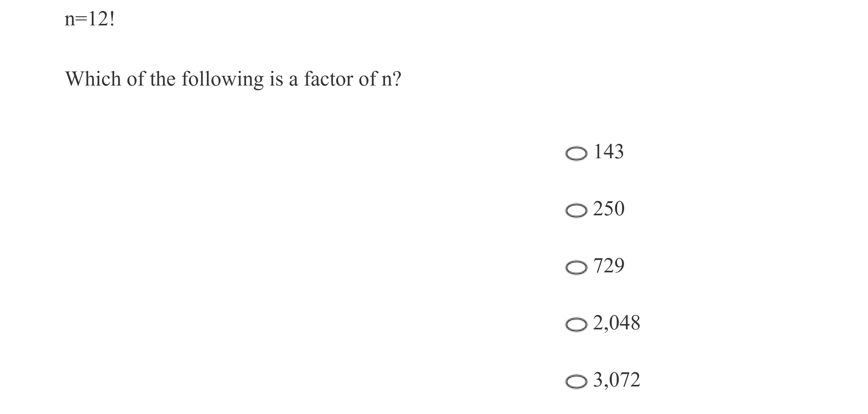
Task: Click the 250 answer label
Action: 608,208
